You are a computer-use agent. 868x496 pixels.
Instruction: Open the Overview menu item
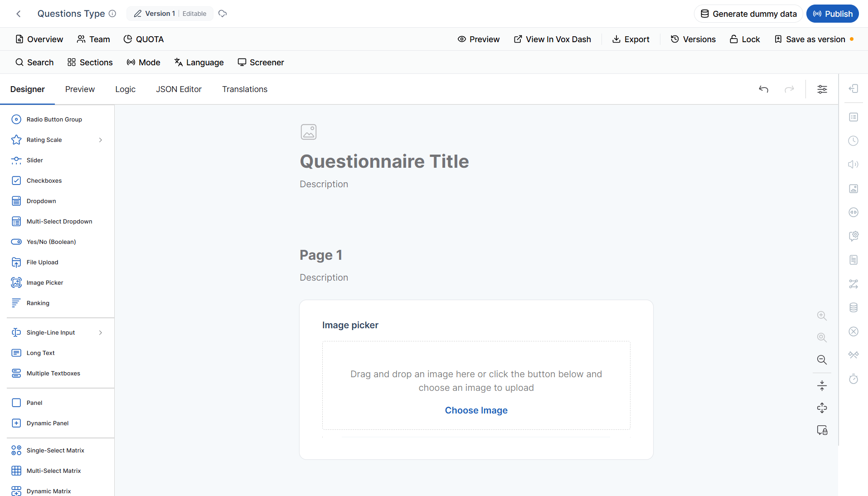tap(39, 39)
